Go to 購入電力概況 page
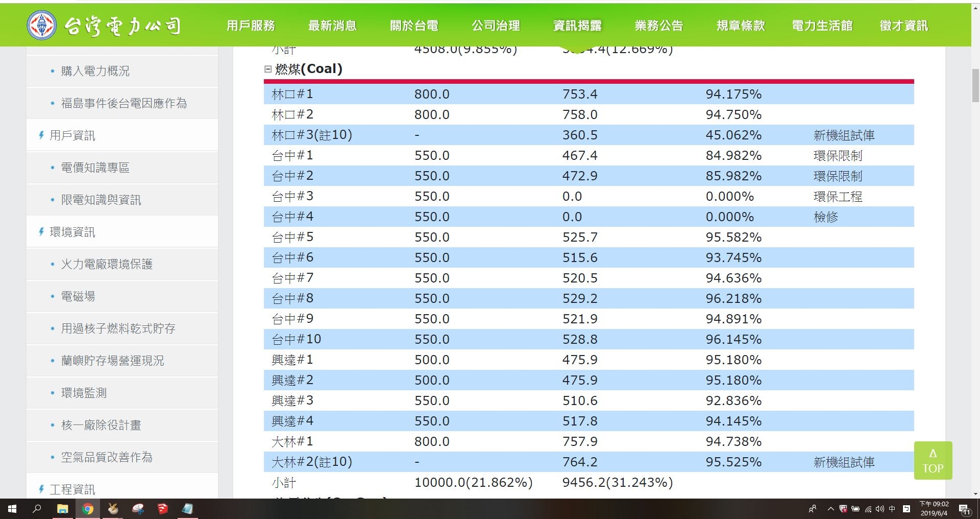980x519 pixels. pos(95,71)
